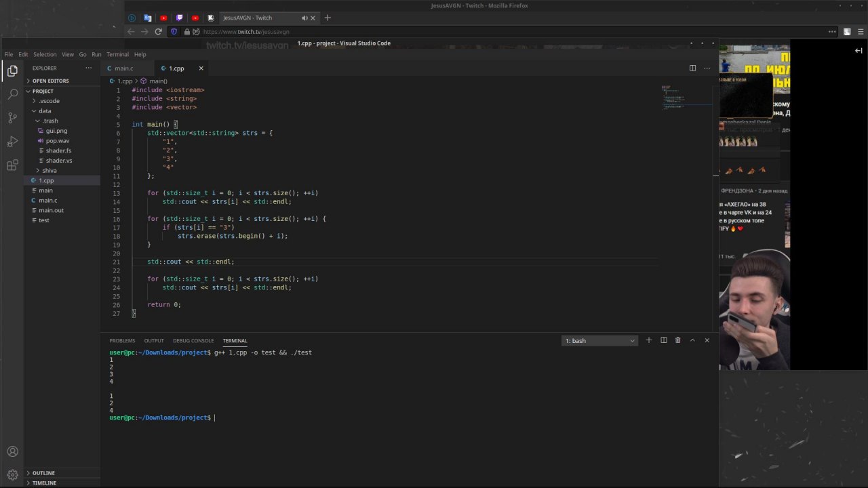The width and height of the screenshot is (868, 488).
Task: Switch to the DEBUG CONSOLE tab
Action: click(193, 340)
